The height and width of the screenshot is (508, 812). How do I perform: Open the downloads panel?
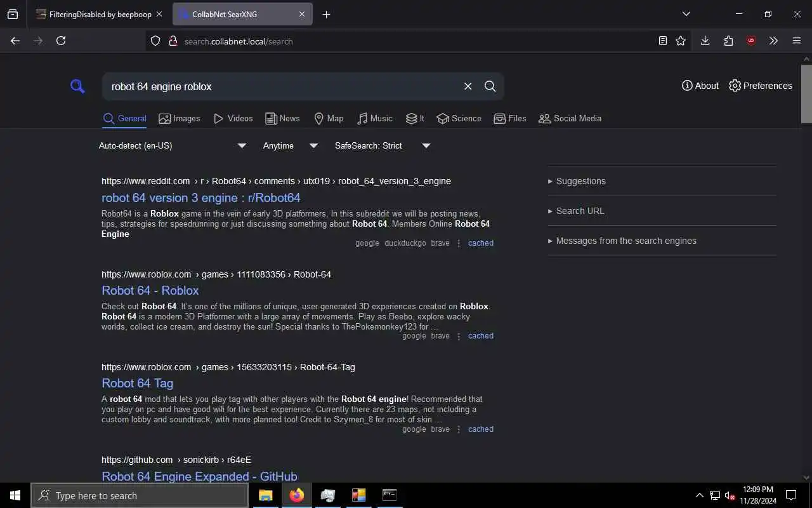(x=705, y=41)
